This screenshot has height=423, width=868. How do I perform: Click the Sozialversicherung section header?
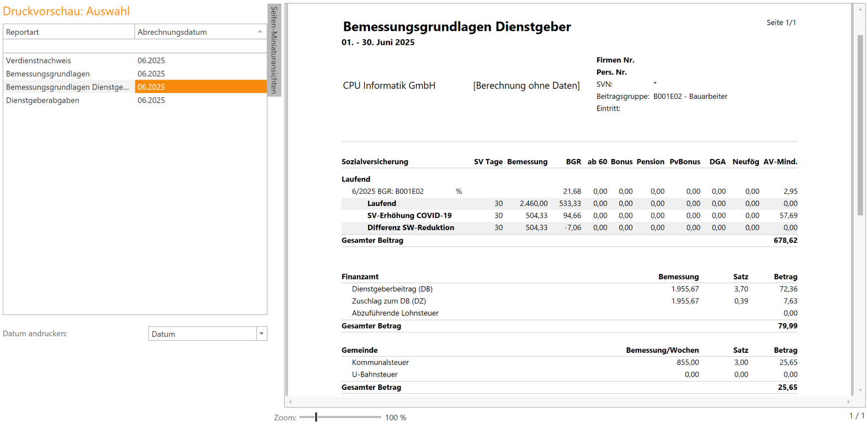[375, 162]
